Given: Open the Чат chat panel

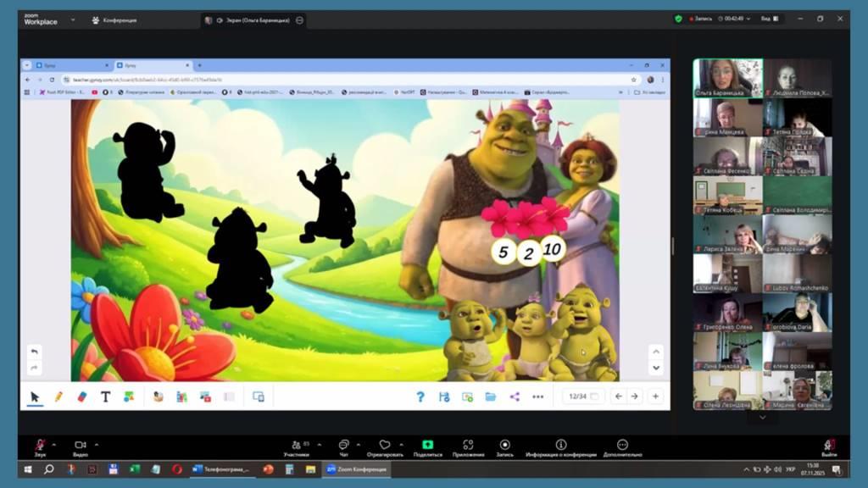Looking at the screenshot, I should coord(343,446).
